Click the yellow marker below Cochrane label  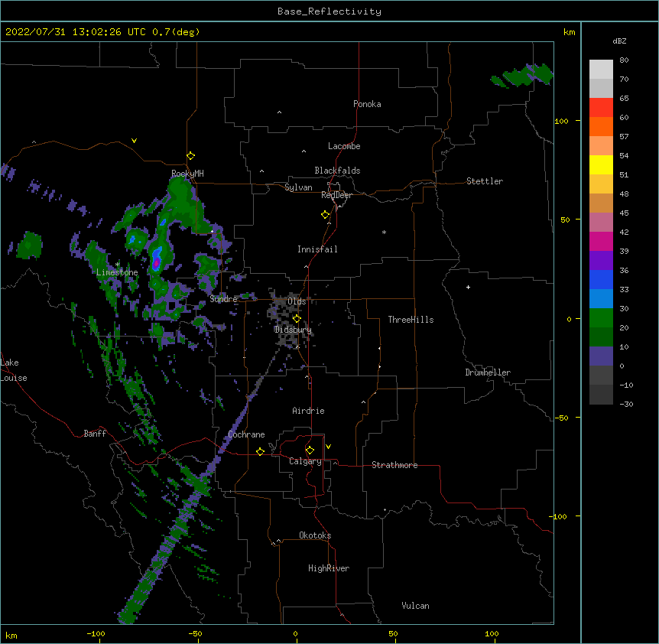[260, 451]
